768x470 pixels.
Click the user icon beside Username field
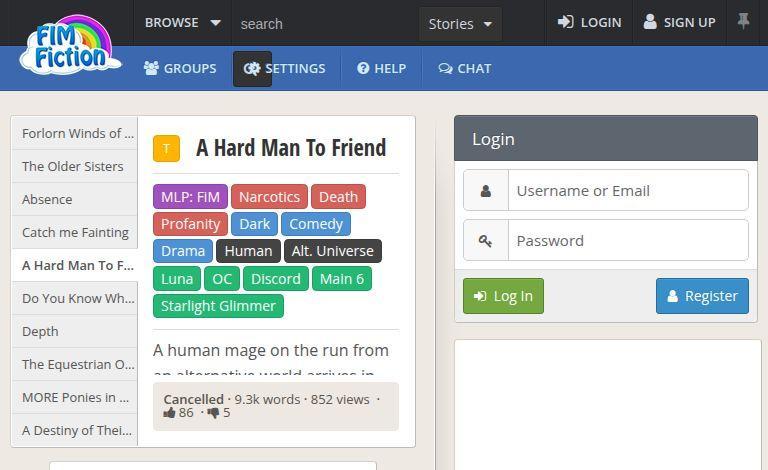tap(486, 190)
